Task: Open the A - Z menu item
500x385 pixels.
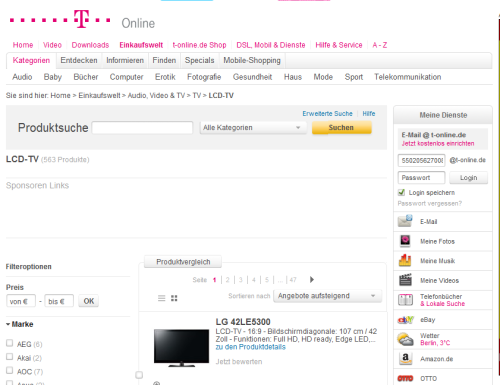Action: click(x=380, y=45)
